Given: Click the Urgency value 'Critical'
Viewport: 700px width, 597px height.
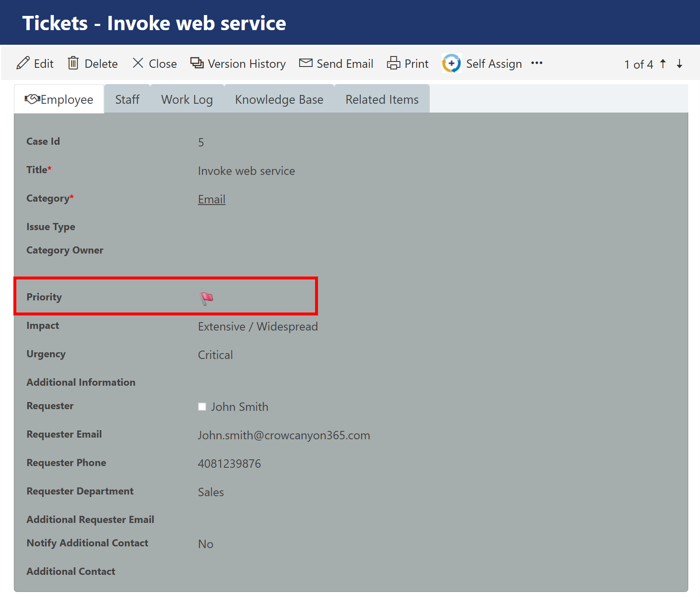Looking at the screenshot, I should [x=215, y=355].
